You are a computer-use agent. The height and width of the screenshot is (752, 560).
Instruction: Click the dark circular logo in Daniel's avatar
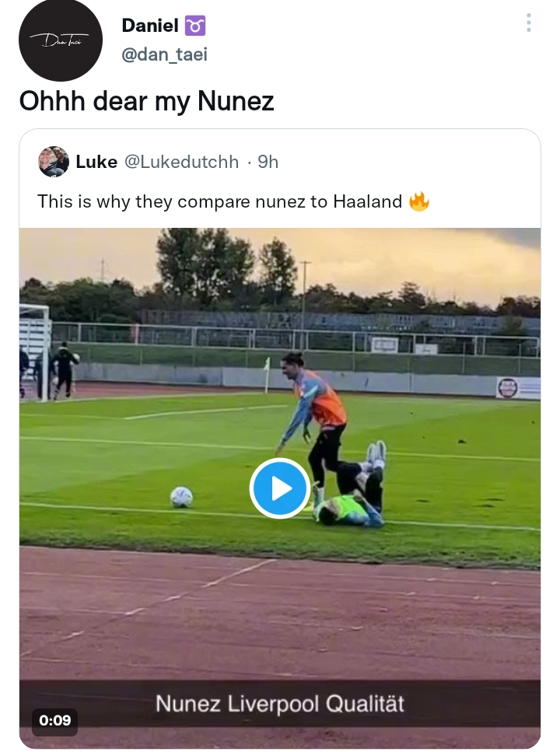pyautogui.click(x=60, y=40)
